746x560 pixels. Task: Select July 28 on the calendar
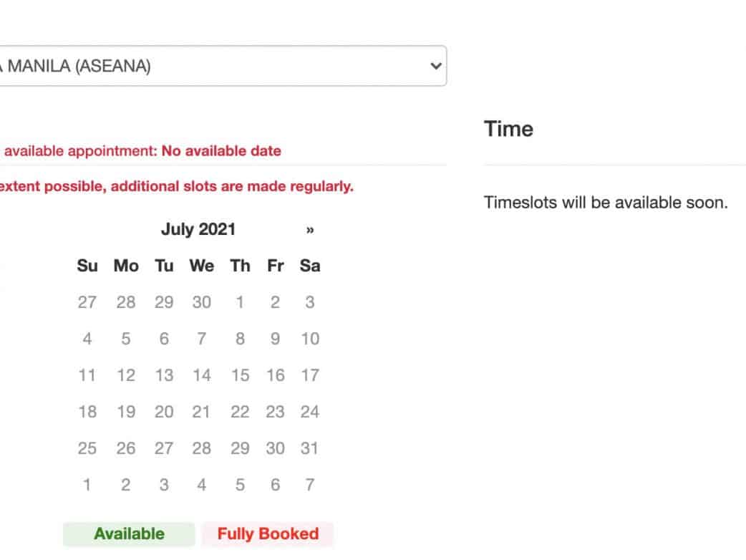click(x=201, y=448)
